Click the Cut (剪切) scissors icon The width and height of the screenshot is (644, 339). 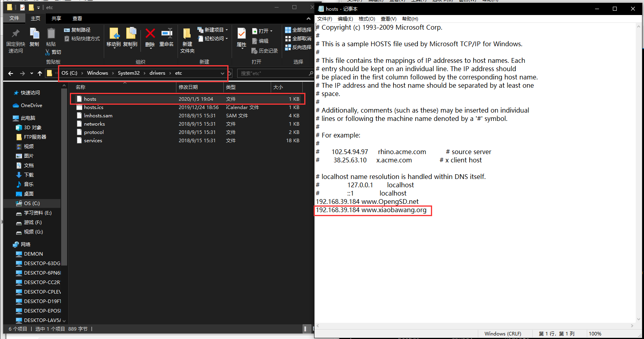coord(48,52)
